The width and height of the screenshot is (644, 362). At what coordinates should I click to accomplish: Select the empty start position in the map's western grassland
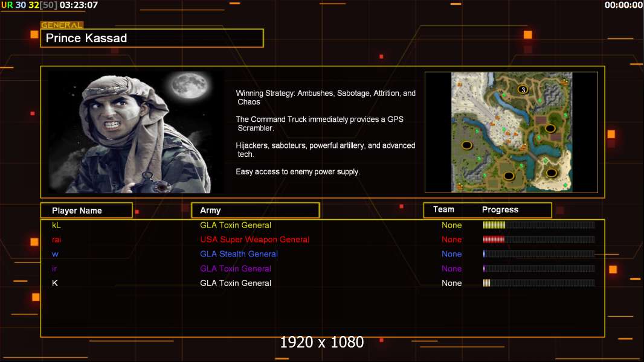point(466,145)
